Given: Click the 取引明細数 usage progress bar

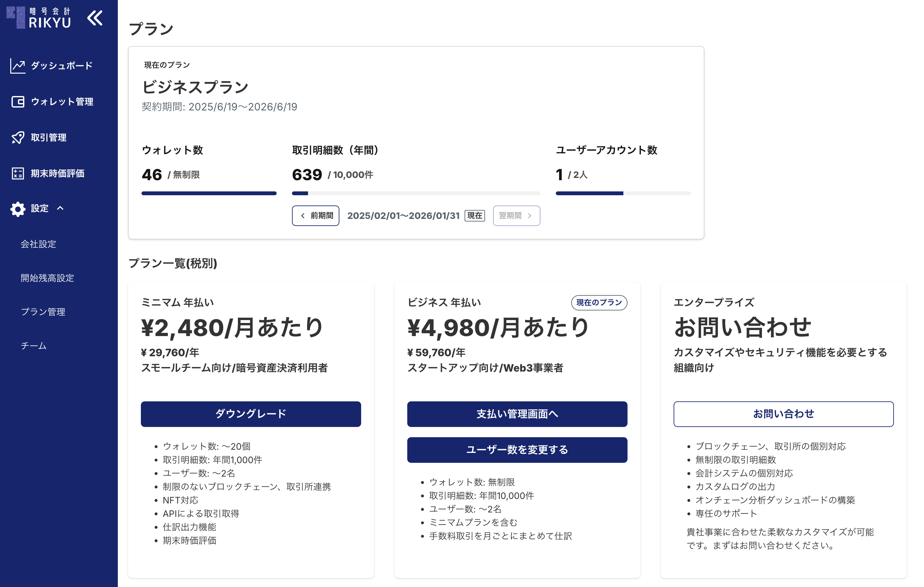Looking at the screenshot, I should [416, 193].
